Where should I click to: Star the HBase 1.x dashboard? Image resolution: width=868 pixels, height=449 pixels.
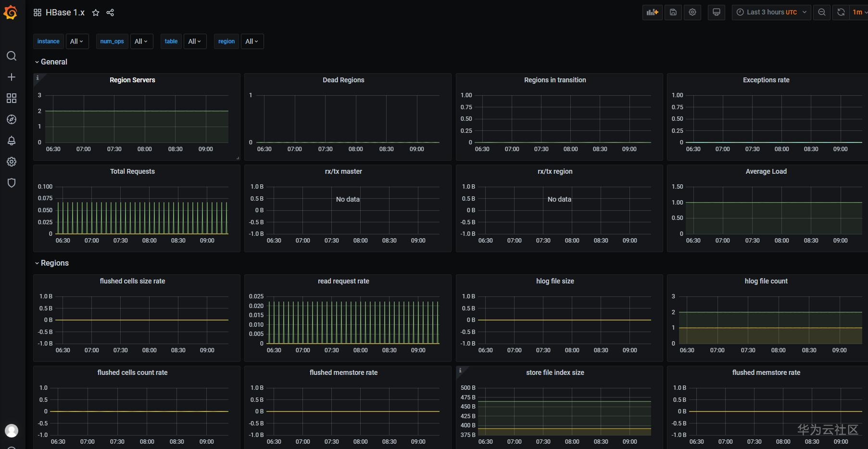point(96,13)
